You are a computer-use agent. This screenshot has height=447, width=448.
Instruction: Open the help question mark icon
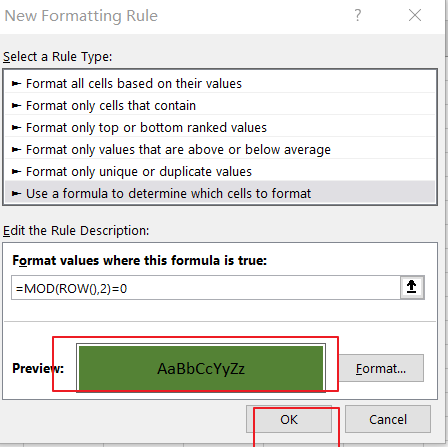pos(358,15)
